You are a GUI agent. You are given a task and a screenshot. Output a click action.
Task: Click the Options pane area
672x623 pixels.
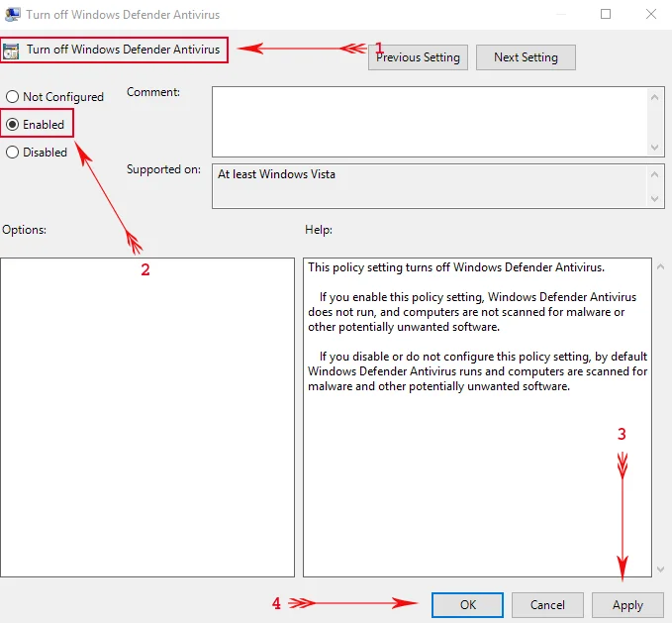point(147,417)
